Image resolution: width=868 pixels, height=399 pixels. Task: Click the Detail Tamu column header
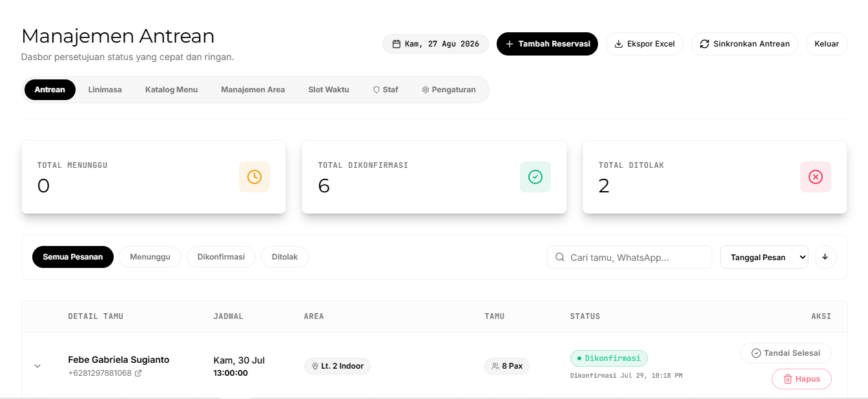tap(96, 316)
